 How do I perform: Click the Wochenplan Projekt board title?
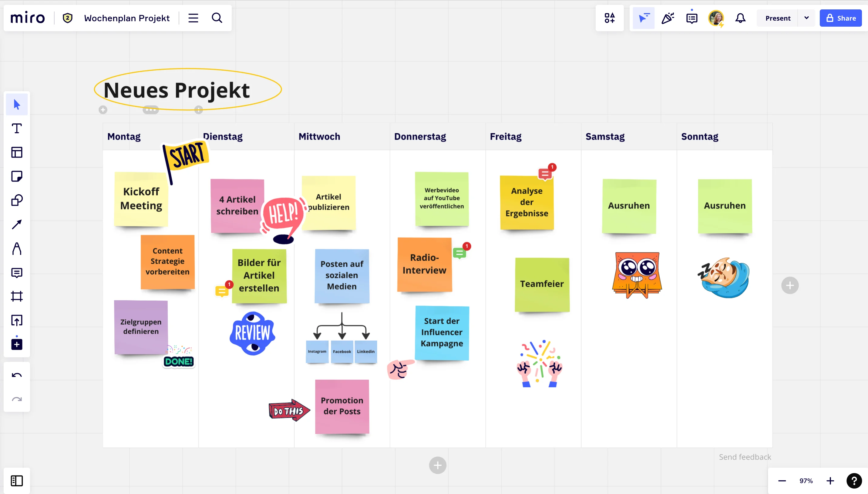coord(126,18)
